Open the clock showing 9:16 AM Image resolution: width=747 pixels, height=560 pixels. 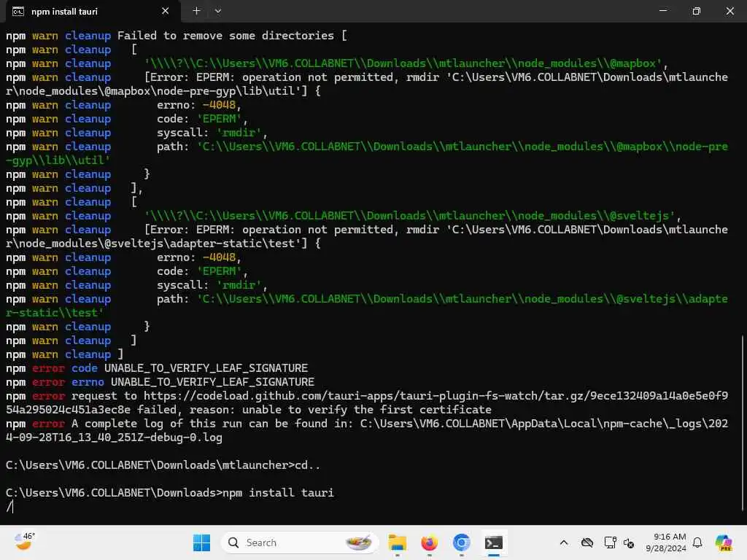(665, 542)
